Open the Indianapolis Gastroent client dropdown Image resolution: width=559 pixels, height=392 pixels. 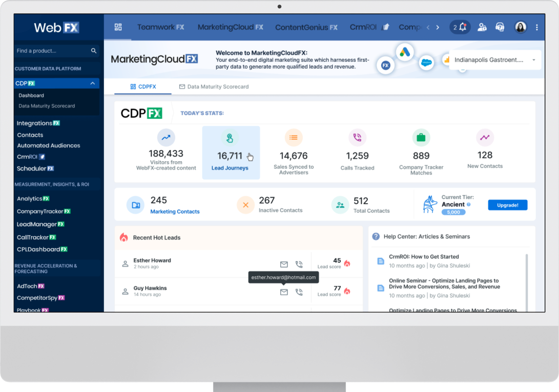point(495,60)
